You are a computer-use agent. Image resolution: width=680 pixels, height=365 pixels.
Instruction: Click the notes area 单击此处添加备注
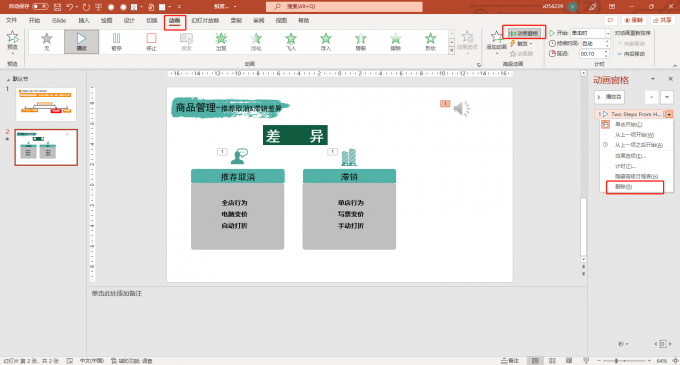117,293
